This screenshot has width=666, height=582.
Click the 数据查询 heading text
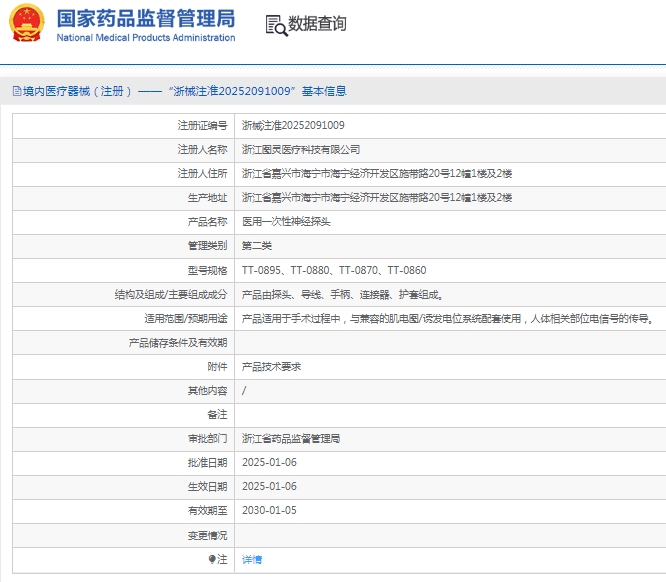coord(317,24)
